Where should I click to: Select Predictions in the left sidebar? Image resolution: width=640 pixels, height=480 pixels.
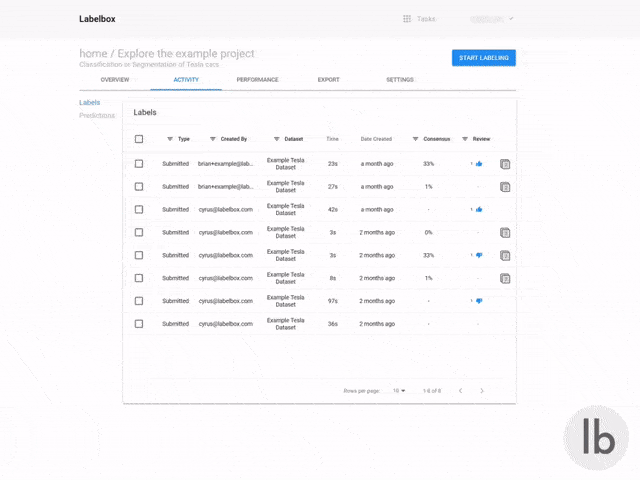[97, 116]
